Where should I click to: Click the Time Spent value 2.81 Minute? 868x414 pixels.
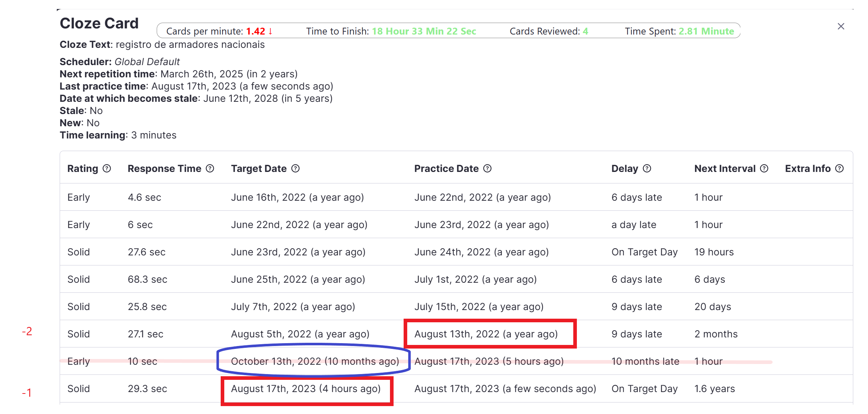pos(707,31)
